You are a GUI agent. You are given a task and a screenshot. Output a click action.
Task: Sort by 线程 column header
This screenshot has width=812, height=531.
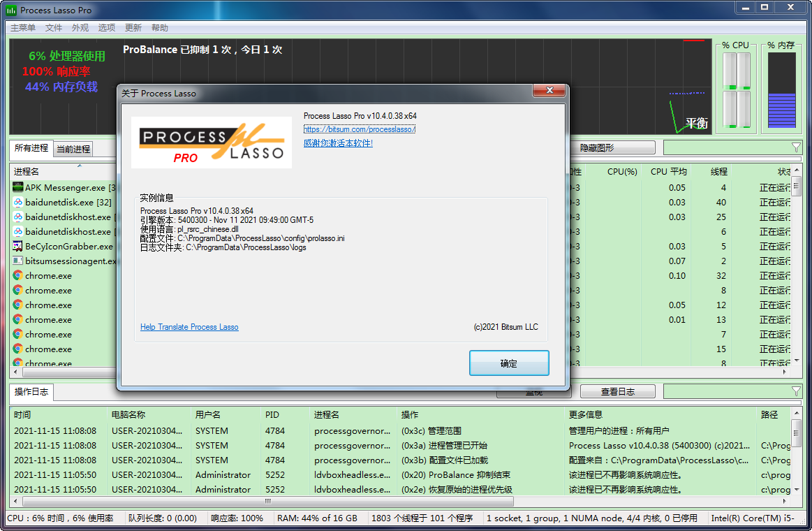pyautogui.click(x=711, y=171)
